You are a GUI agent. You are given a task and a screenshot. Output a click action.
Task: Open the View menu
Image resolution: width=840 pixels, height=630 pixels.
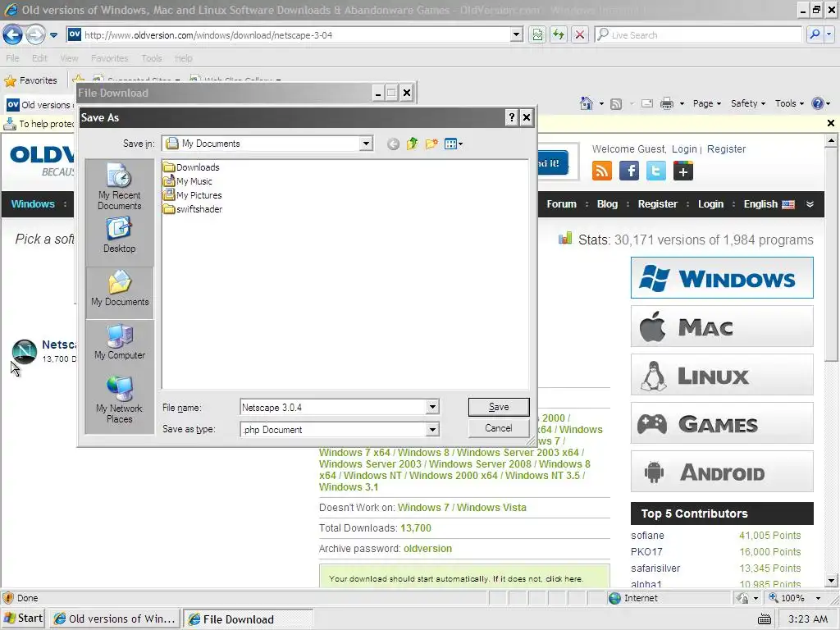(x=69, y=58)
